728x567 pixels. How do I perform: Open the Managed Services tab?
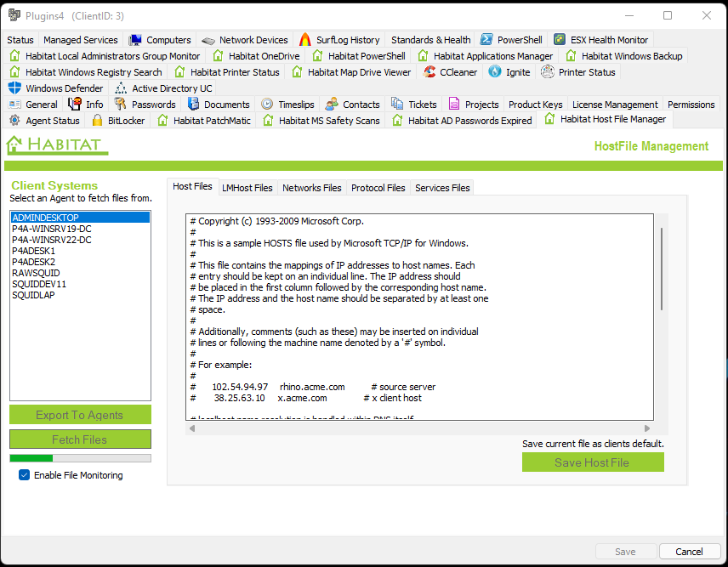click(x=80, y=40)
